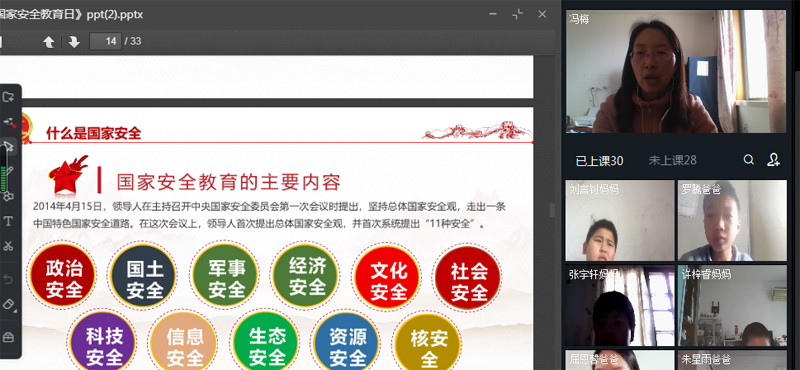The width and height of the screenshot is (800, 370).
Task: Undo the last annotation
Action: pos(8,279)
